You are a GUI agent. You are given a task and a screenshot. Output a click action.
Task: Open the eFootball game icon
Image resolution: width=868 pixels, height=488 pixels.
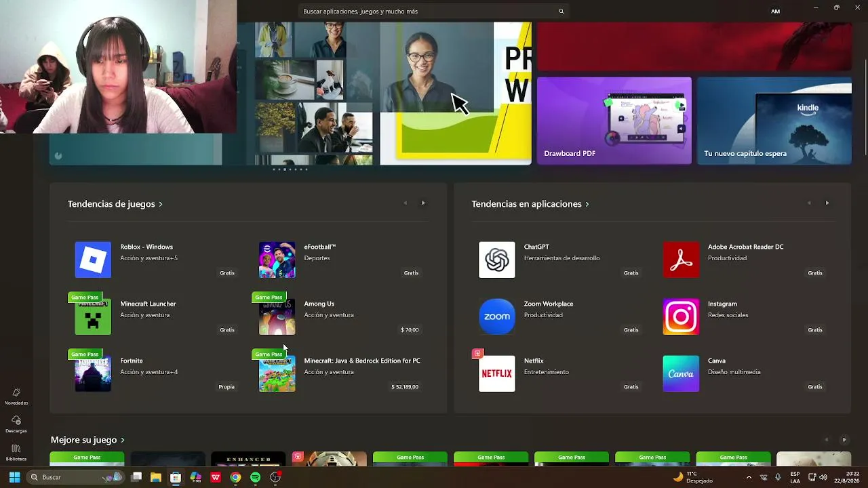coord(277,260)
